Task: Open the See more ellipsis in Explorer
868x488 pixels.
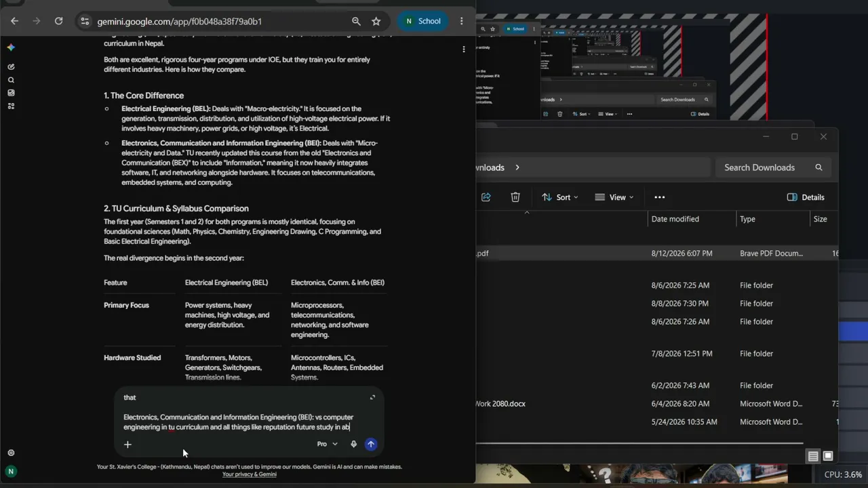Action: pyautogui.click(x=660, y=197)
